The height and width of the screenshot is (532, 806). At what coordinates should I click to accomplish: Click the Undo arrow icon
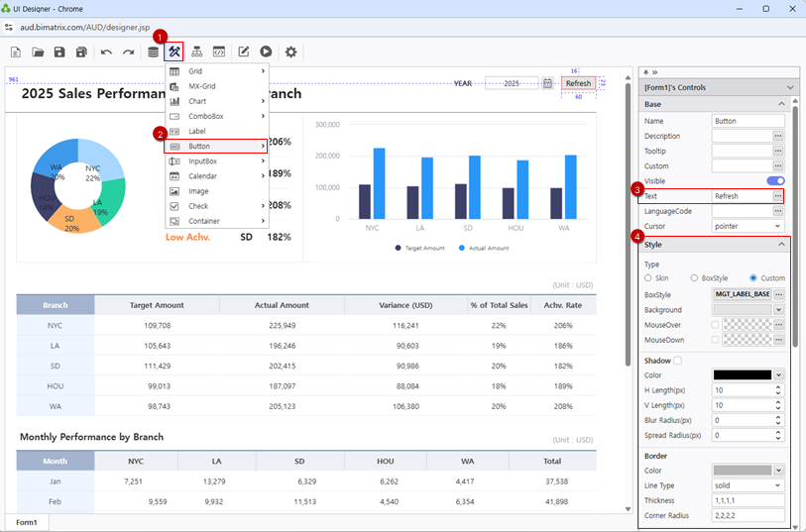tap(106, 52)
